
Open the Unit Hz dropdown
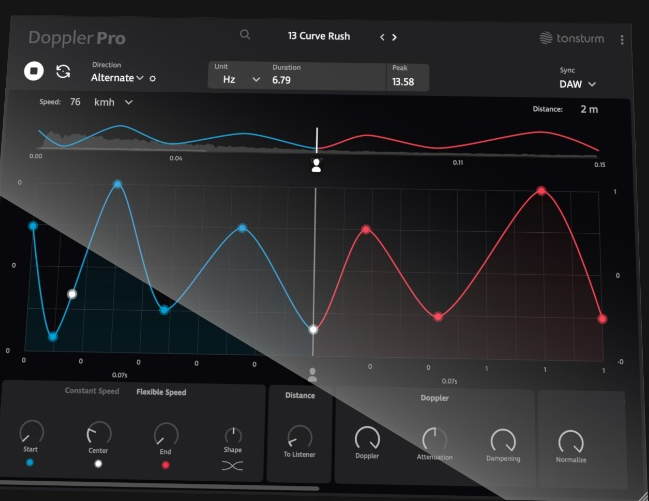tap(241, 79)
